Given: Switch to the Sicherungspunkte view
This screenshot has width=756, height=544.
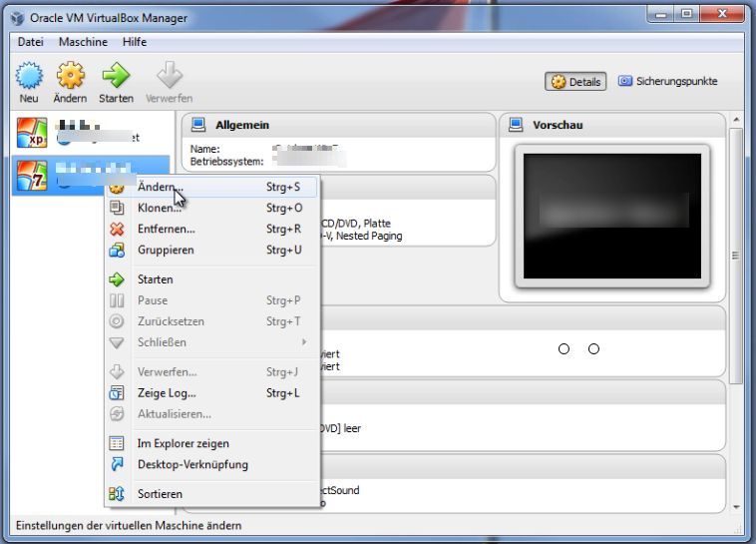Looking at the screenshot, I should [x=667, y=82].
